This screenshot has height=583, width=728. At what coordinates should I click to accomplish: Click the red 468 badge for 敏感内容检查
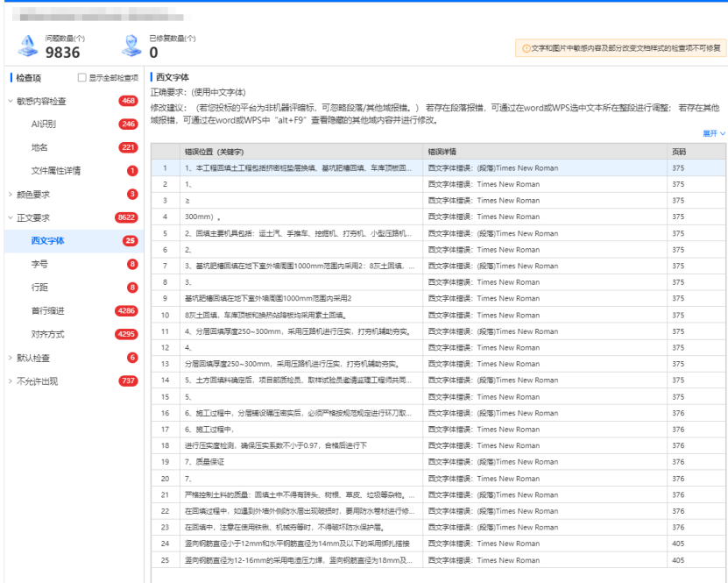pyautogui.click(x=128, y=101)
